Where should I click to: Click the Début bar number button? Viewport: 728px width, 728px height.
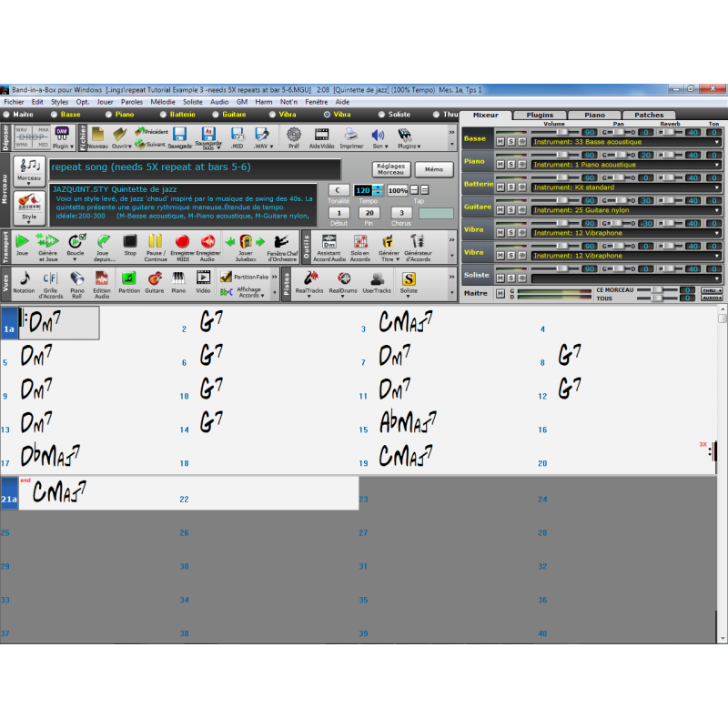(339, 213)
